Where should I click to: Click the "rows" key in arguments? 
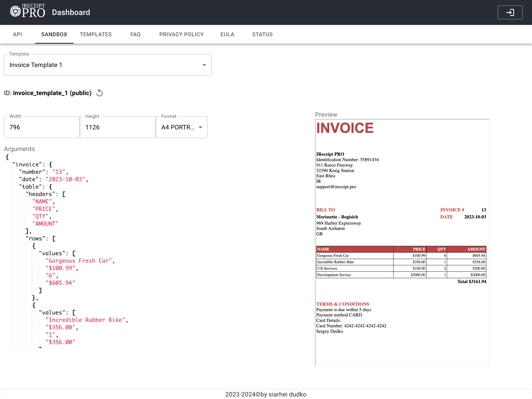(x=35, y=238)
